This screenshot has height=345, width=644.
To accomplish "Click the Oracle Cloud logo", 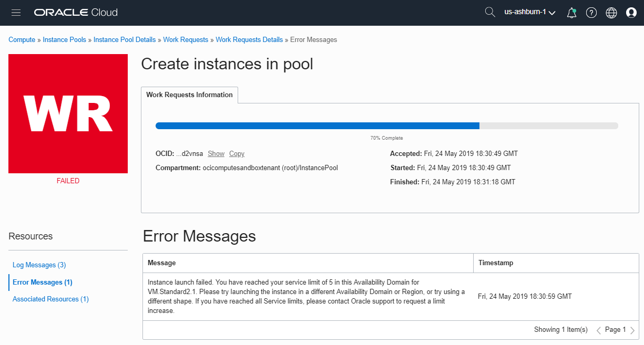I will pos(75,12).
